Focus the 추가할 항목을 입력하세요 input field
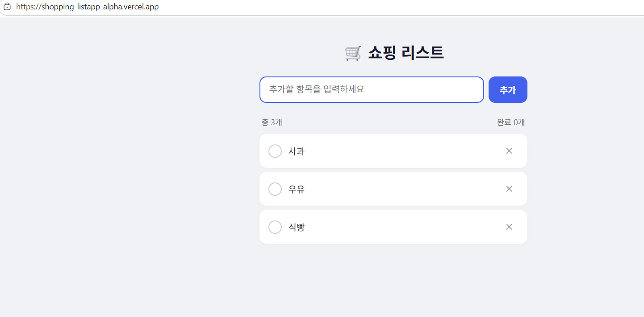The height and width of the screenshot is (317, 644). coord(371,89)
